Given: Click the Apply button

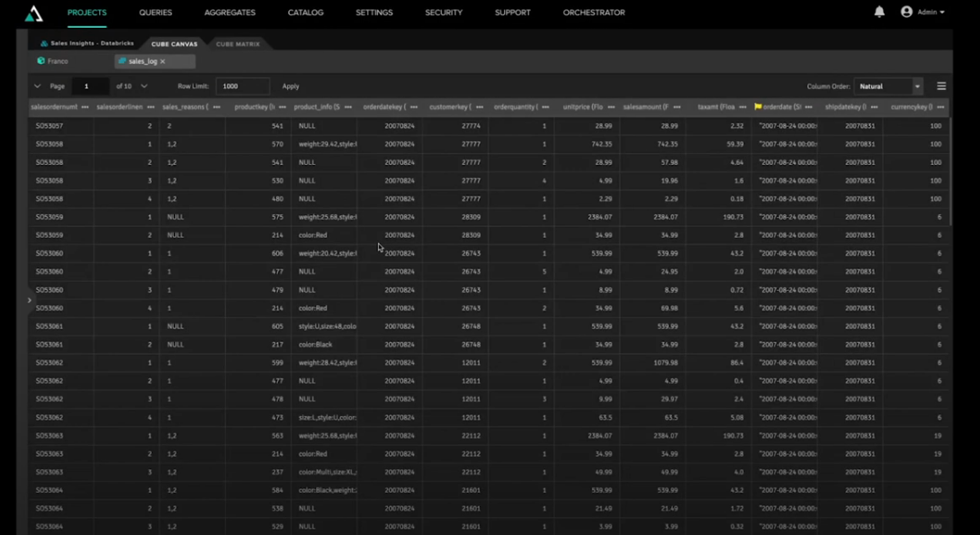Looking at the screenshot, I should point(291,86).
